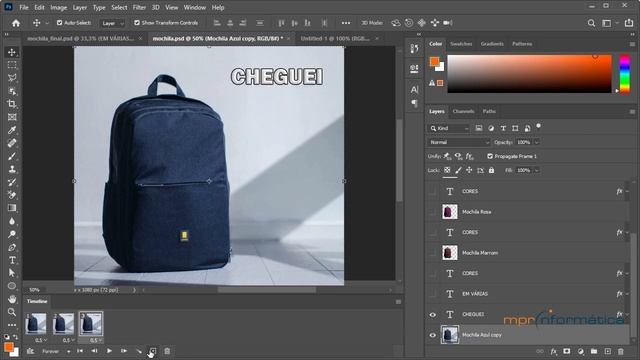Screen dimensions: 640x360
Task: Open the Window menu
Action: 195,7
